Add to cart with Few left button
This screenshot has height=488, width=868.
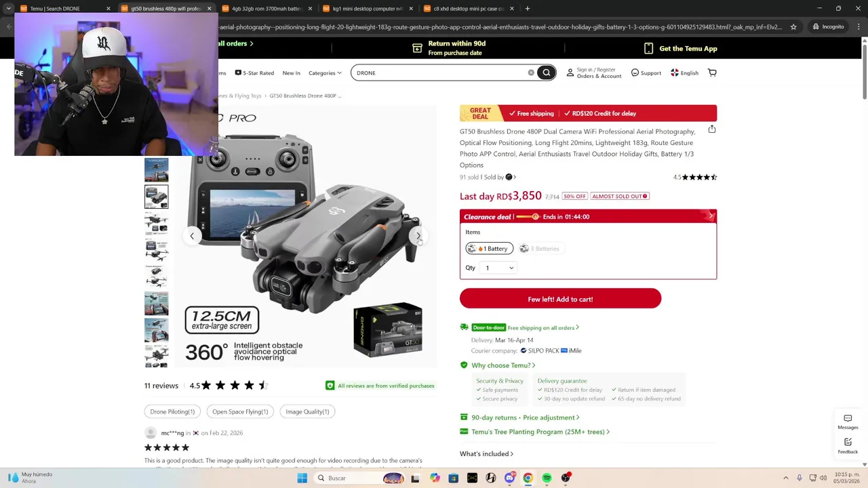pos(560,299)
